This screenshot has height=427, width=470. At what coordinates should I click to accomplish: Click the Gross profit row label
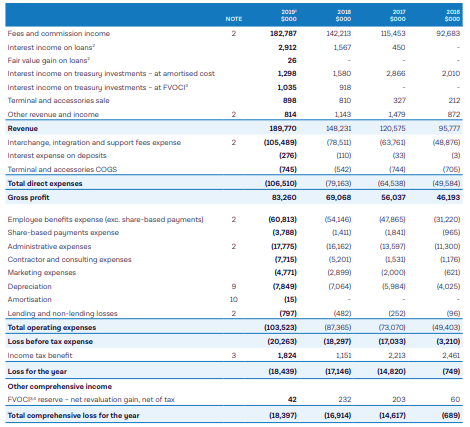click(28, 198)
